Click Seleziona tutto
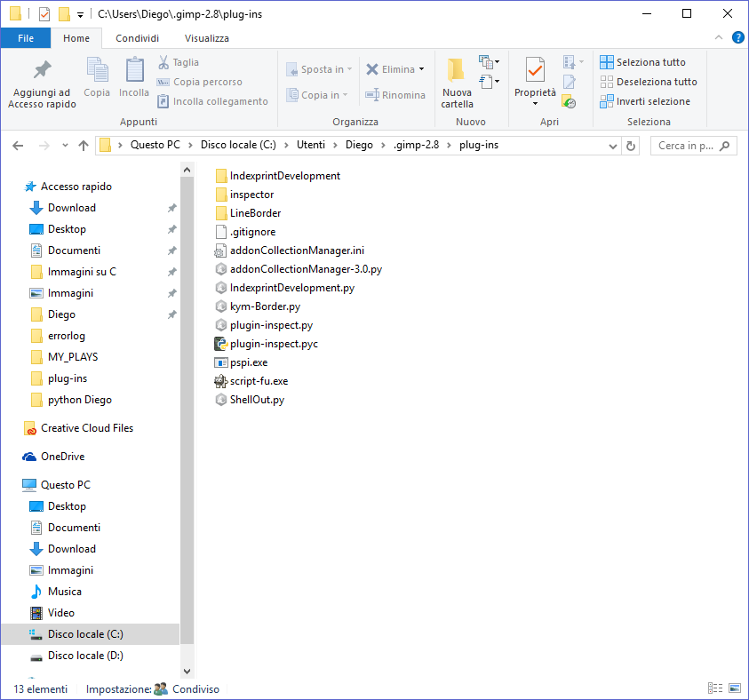The height and width of the screenshot is (700, 749). coord(643,62)
